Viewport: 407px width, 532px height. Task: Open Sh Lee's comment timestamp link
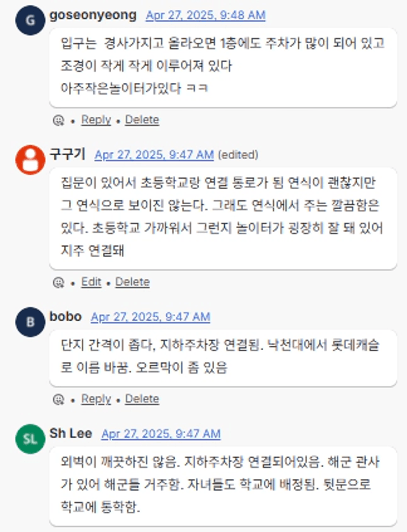click(x=161, y=434)
